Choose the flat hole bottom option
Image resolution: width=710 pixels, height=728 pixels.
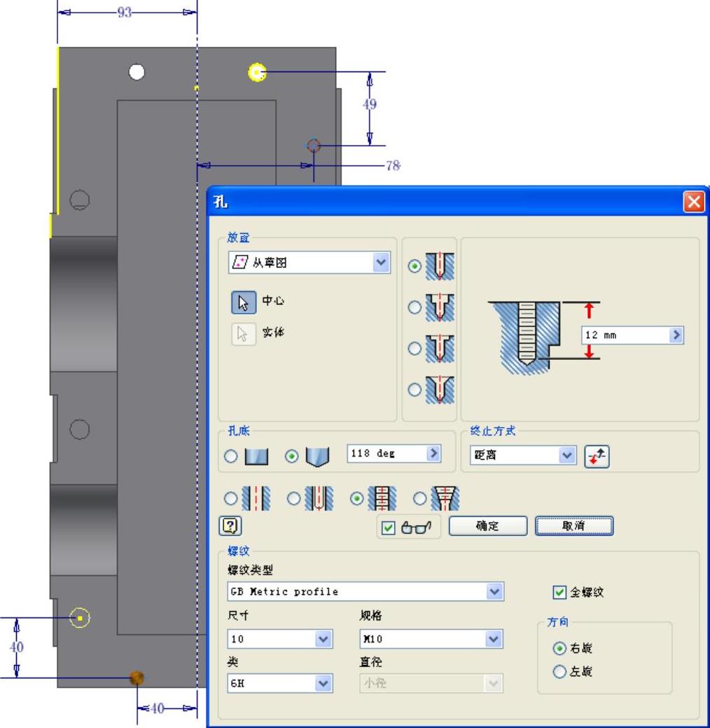point(231,456)
